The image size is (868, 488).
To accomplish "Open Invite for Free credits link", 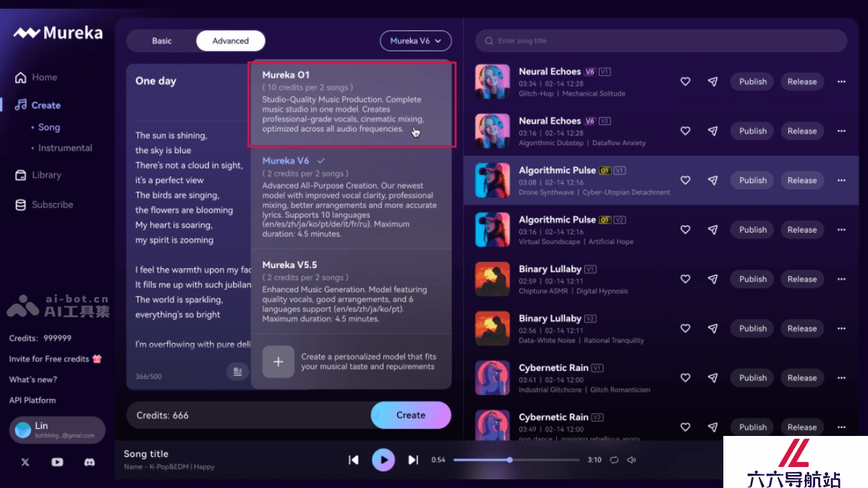I will [56, 359].
